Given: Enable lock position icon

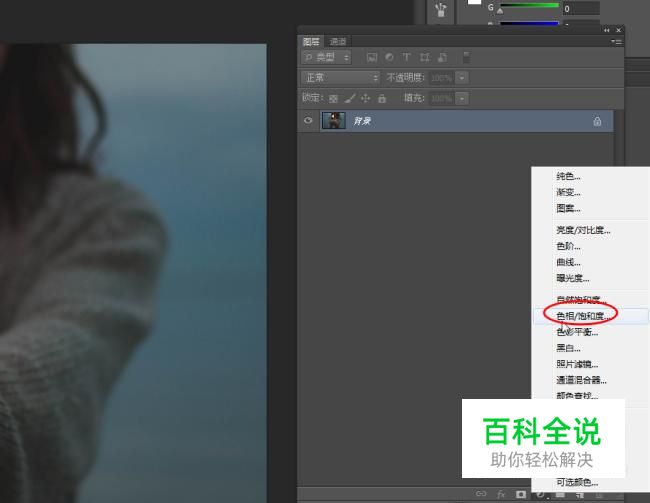Looking at the screenshot, I should pyautogui.click(x=365, y=99).
